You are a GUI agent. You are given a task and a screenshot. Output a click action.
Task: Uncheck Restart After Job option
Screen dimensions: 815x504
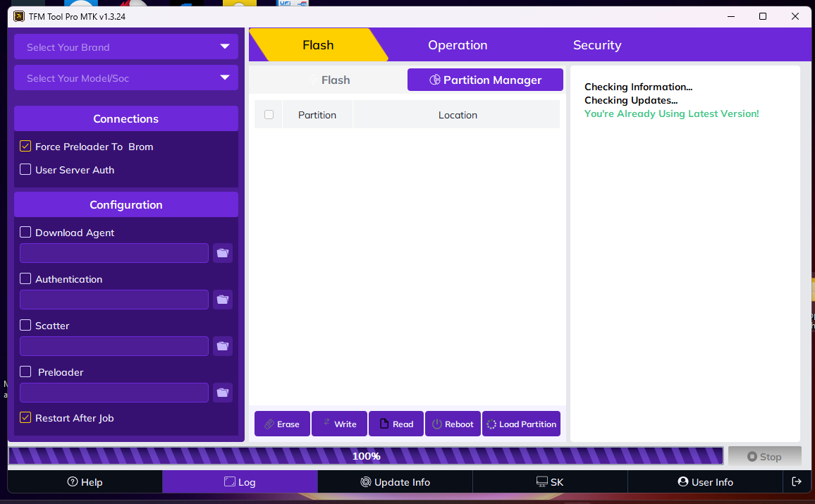pos(25,418)
